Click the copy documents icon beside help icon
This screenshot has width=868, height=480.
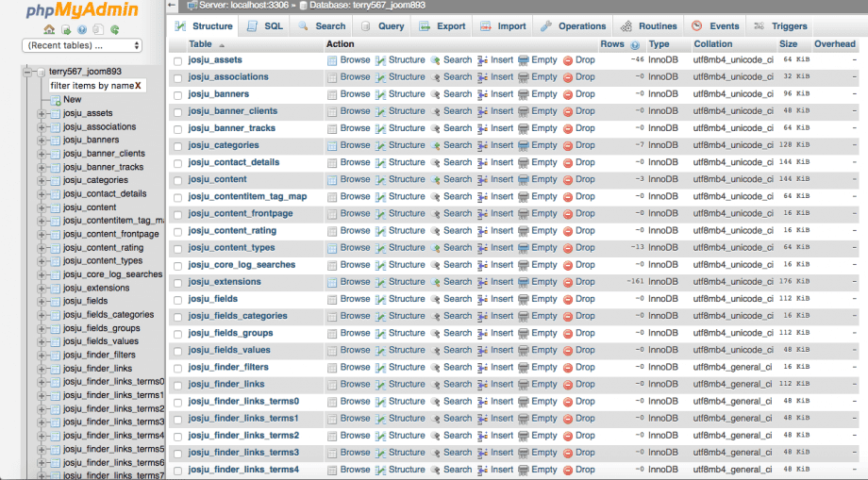click(98, 30)
